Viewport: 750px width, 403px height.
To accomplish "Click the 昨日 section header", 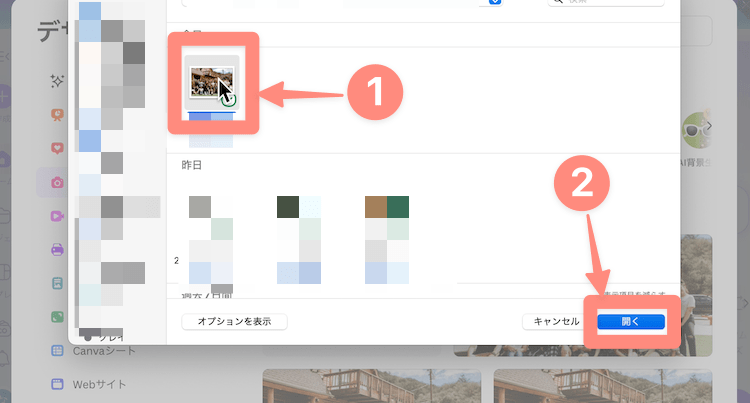I will [192, 165].
